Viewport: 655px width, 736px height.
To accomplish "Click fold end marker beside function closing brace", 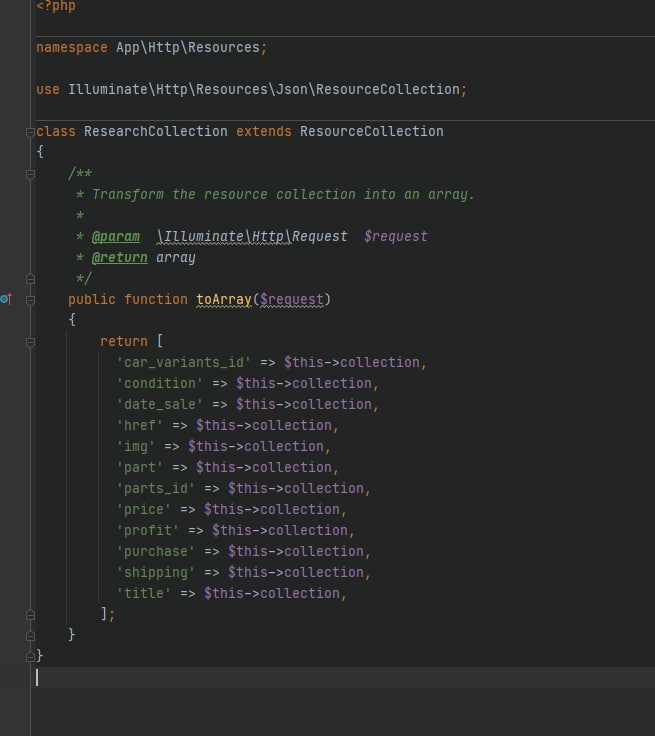I will point(30,636).
